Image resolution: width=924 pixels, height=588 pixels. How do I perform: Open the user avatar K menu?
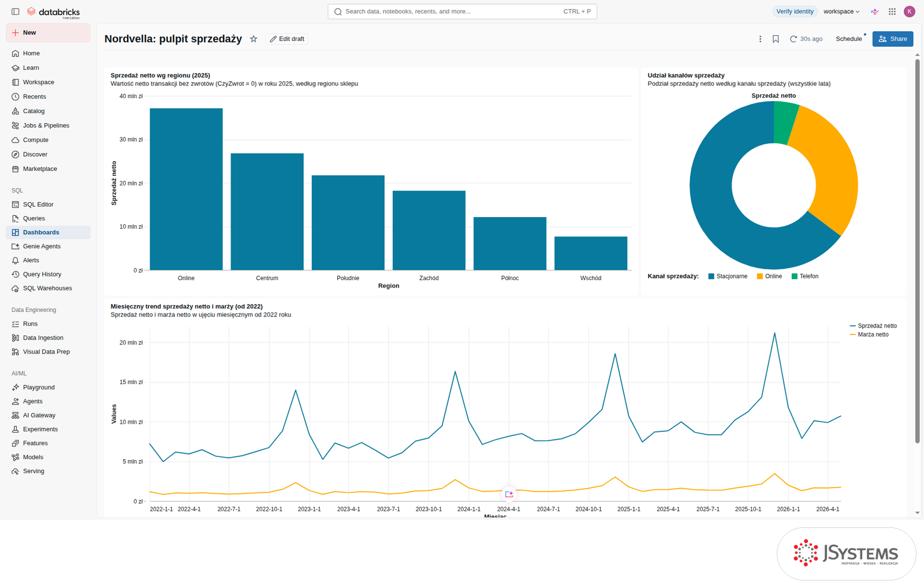click(910, 12)
